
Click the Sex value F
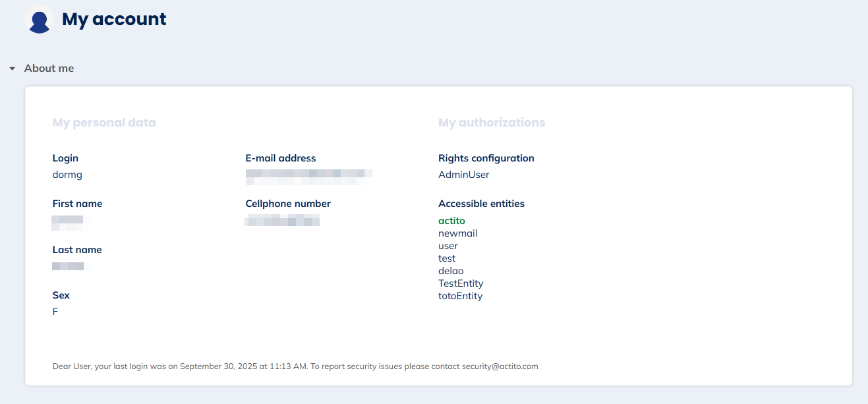pyautogui.click(x=55, y=312)
